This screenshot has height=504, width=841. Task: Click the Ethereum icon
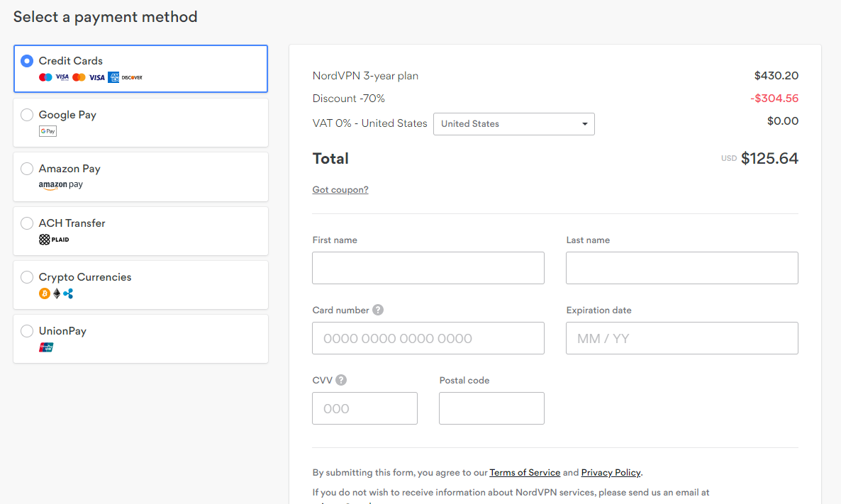(56, 293)
